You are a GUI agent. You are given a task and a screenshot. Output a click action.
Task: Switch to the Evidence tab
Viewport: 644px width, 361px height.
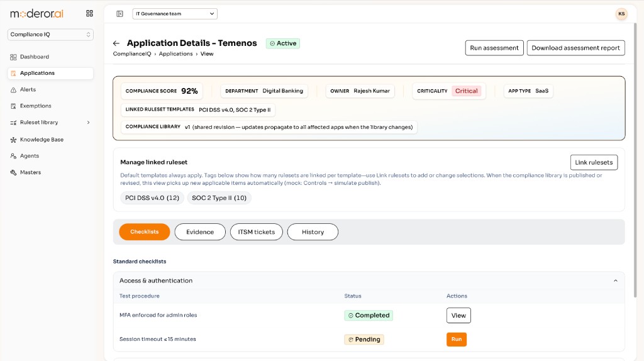pos(200,232)
